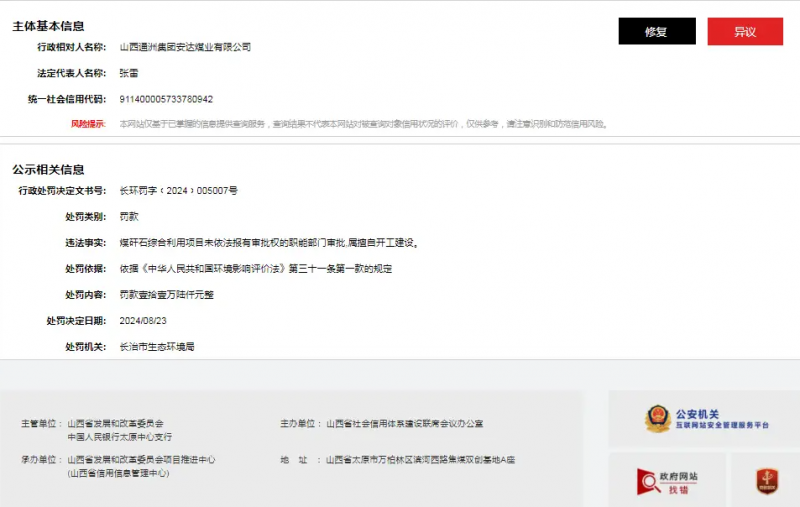Select credit code 91140000573378094Z

(166, 99)
